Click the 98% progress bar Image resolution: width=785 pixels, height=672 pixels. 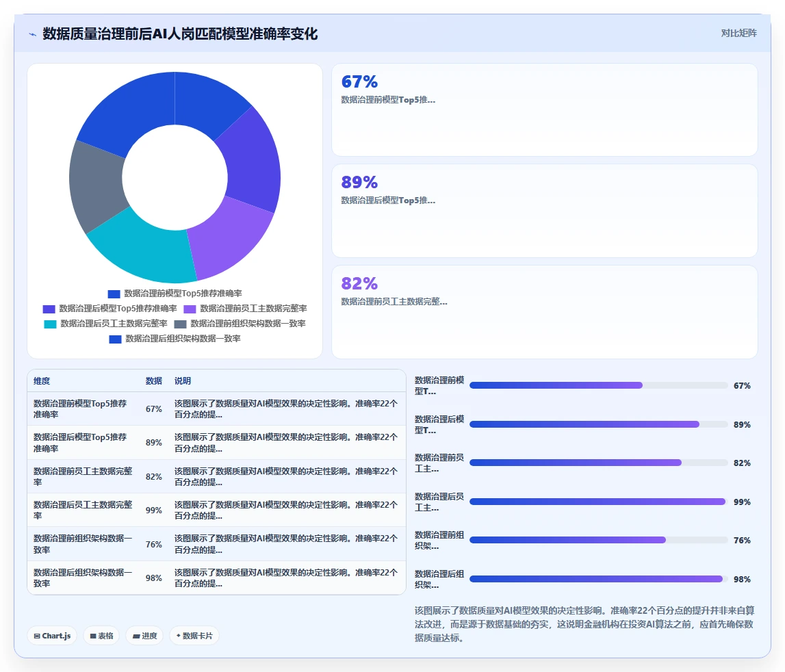coord(598,579)
